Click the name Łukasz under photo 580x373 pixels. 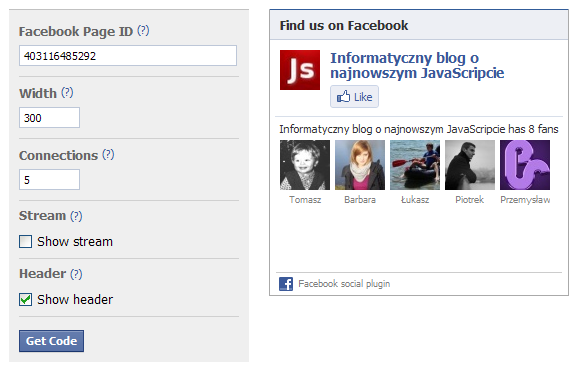coord(415,200)
